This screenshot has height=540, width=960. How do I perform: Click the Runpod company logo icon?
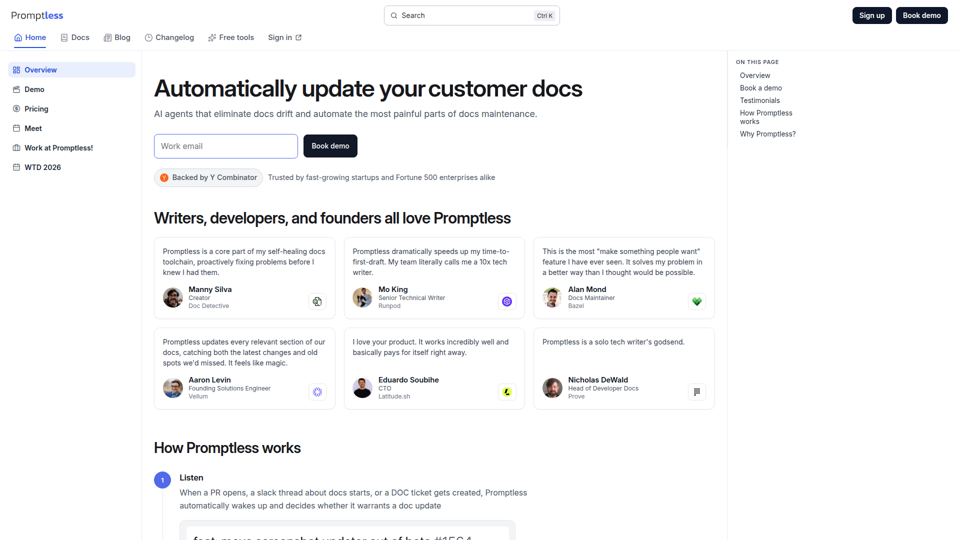[x=507, y=301]
